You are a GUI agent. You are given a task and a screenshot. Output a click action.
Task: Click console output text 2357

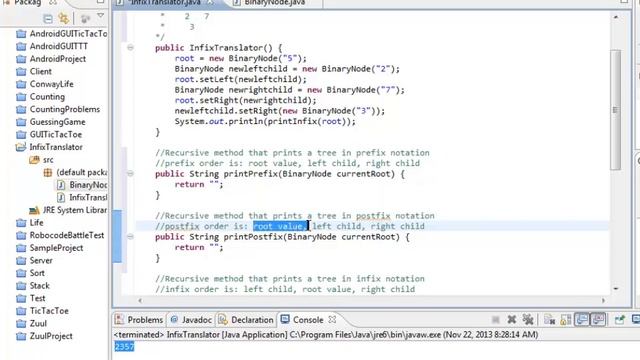pyautogui.click(x=124, y=347)
